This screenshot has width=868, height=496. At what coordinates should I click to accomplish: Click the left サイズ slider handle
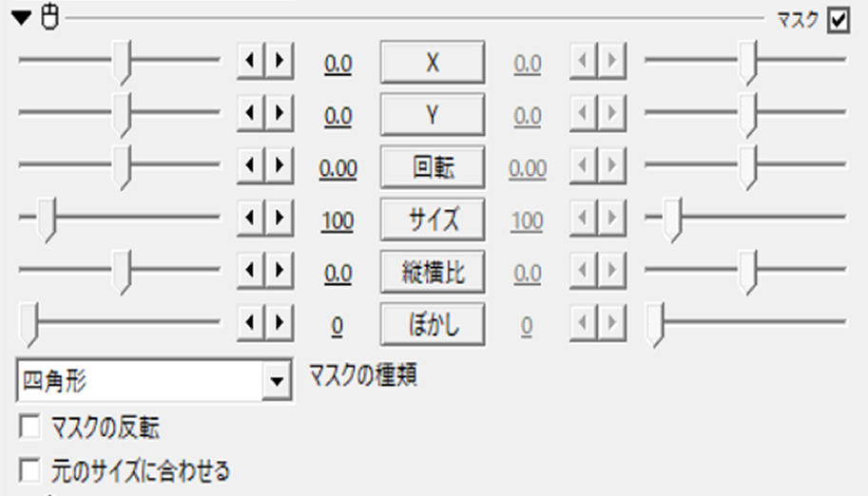(47, 219)
